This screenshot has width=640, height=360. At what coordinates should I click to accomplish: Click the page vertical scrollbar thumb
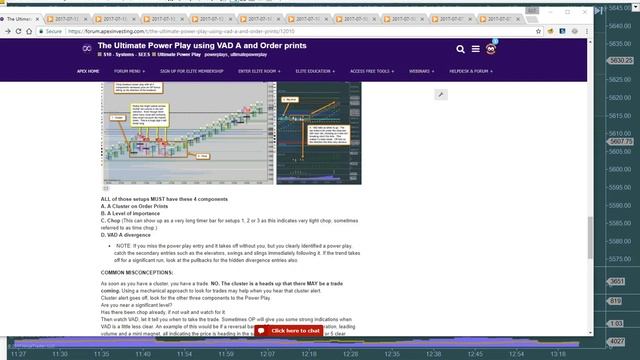[590, 238]
